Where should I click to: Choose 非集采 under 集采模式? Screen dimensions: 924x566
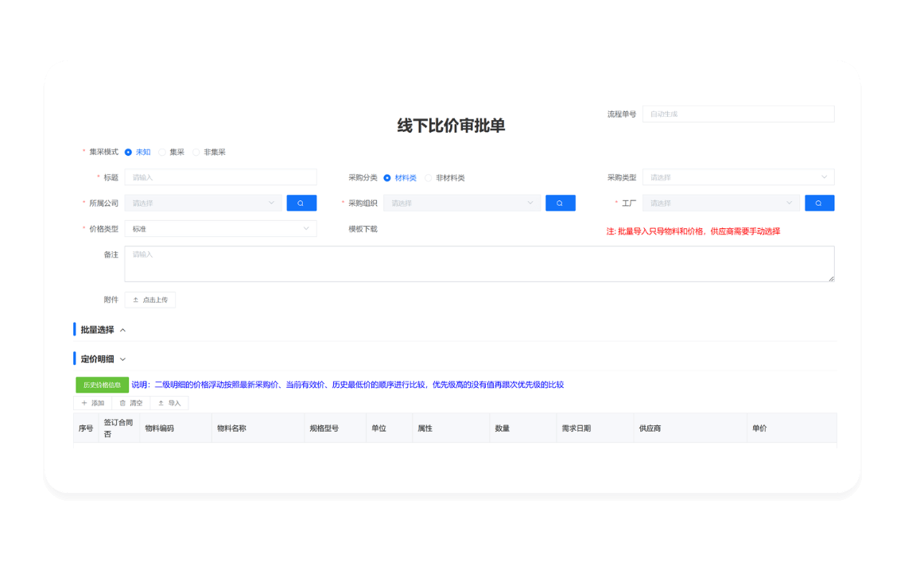(197, 151)
